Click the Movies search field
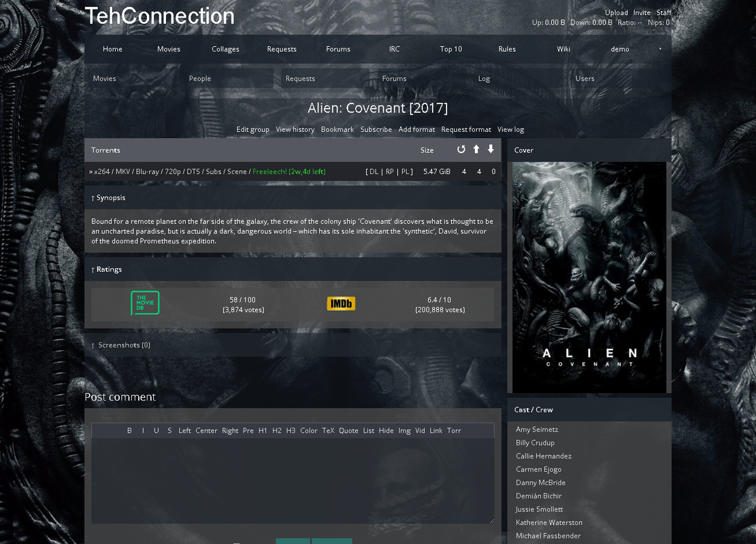The image size is (756, 544). coord(133,79)
